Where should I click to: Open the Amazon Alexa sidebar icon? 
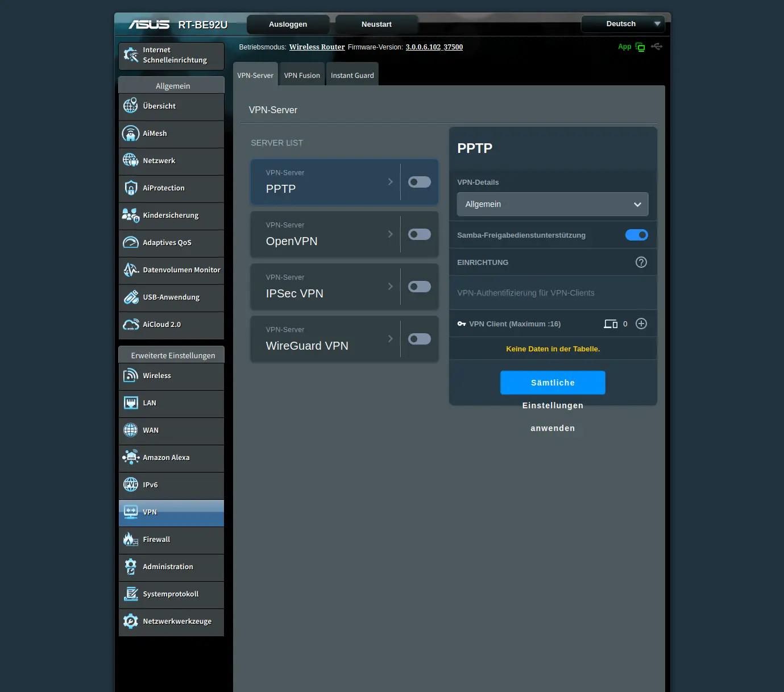[131, 457]
